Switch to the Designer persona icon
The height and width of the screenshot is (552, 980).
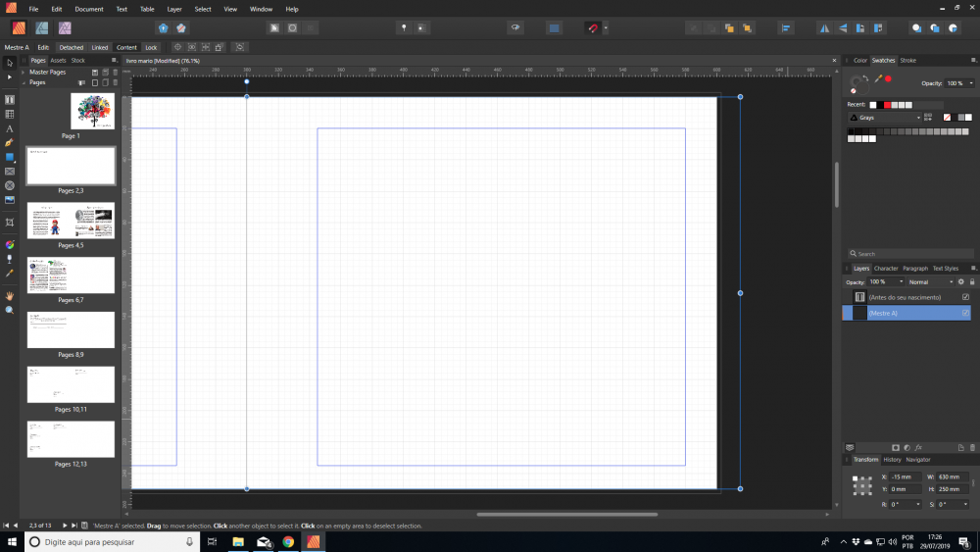41,27
